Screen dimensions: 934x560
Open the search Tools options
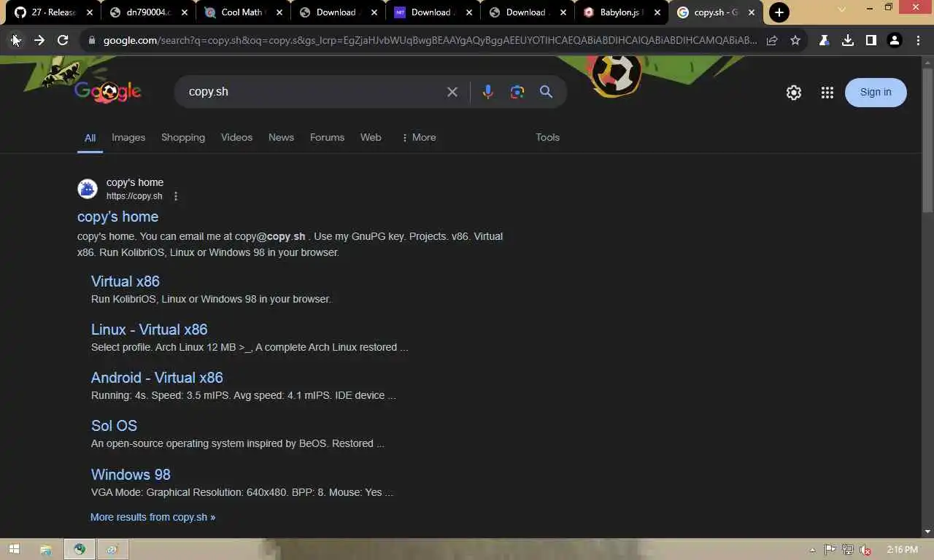547,137
